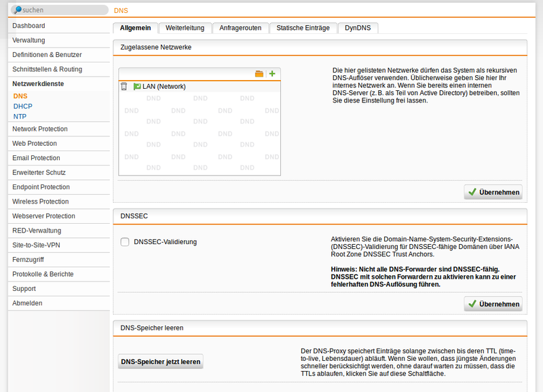Apply DNSSEC settings with Übernehmen button
543x392 pixels.
point(493,305)
